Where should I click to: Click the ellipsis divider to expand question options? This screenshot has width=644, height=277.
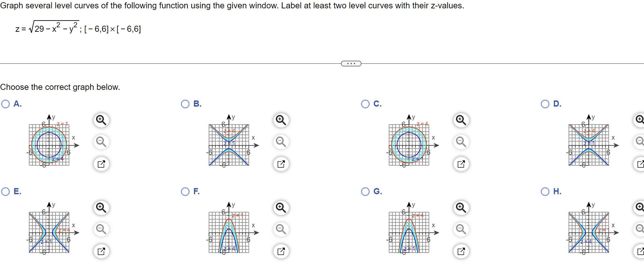pyautogui.click(x=351, y=63)
